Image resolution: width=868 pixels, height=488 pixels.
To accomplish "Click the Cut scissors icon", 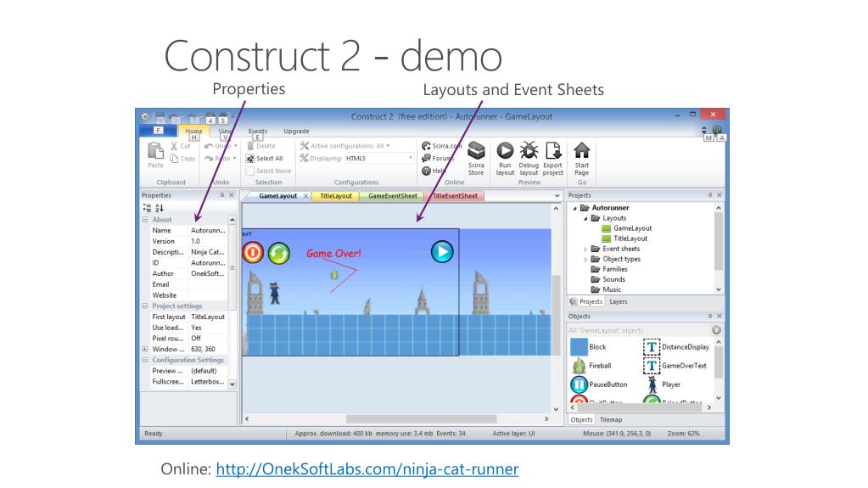I will point(175,146).
